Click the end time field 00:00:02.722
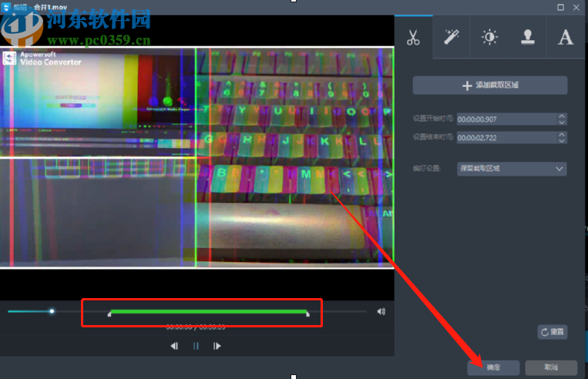588x379 pixels. click(x=507, y=138)
